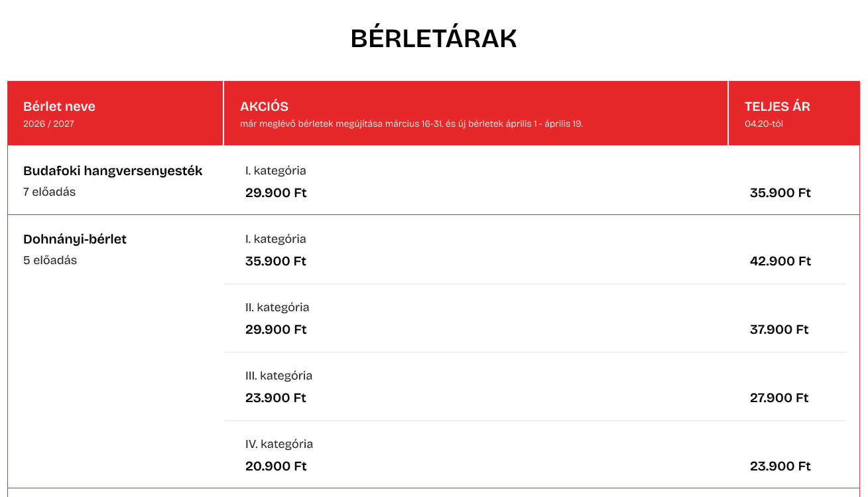Click the II. kategória label

click(x=277, y=307)
